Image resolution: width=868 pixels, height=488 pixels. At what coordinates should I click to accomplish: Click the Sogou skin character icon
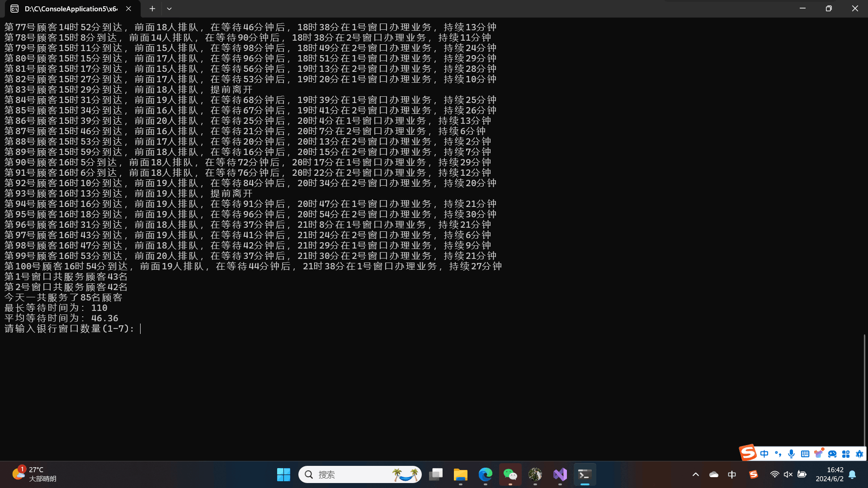pos(819,454)
